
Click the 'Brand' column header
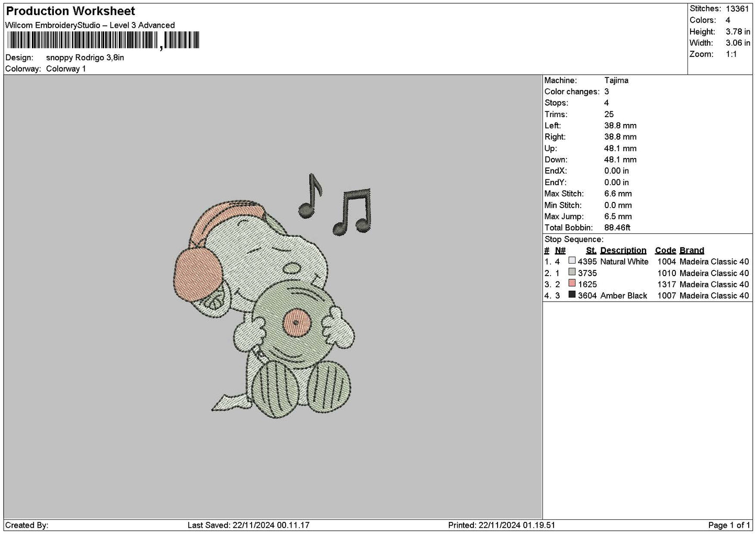pyautogui.click(x=692, y=251)
